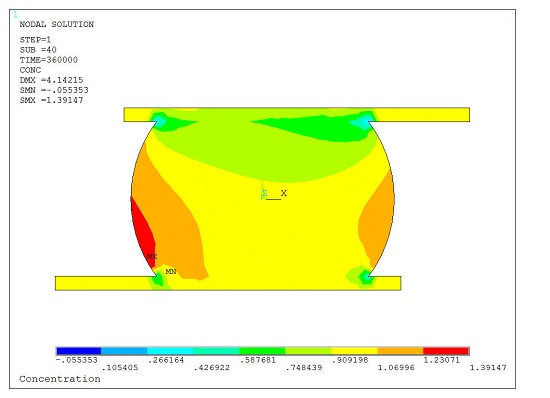Click the STEP=1 label

tap(35, 40)
